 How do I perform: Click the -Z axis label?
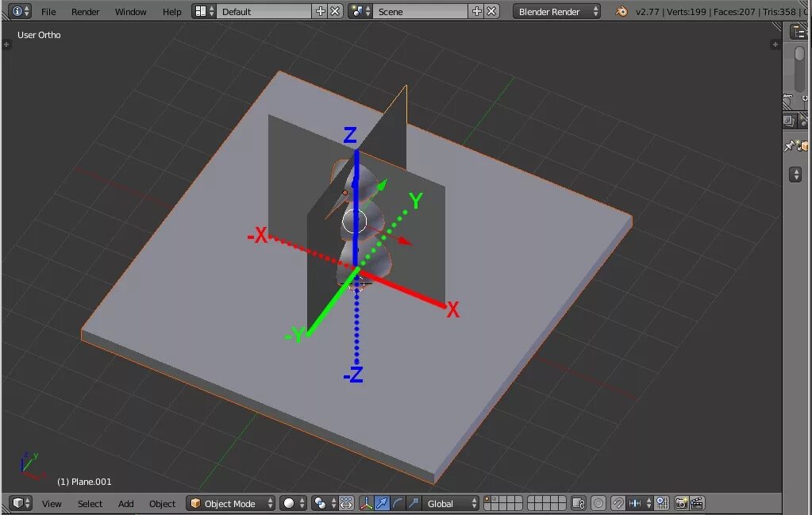(354, 375)
